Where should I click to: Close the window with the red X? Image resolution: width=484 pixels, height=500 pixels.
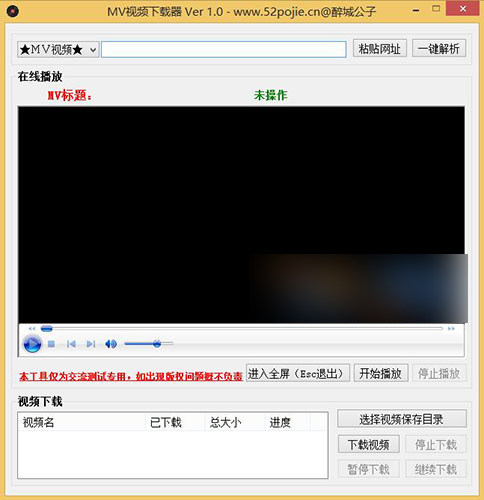coord(463,9)
